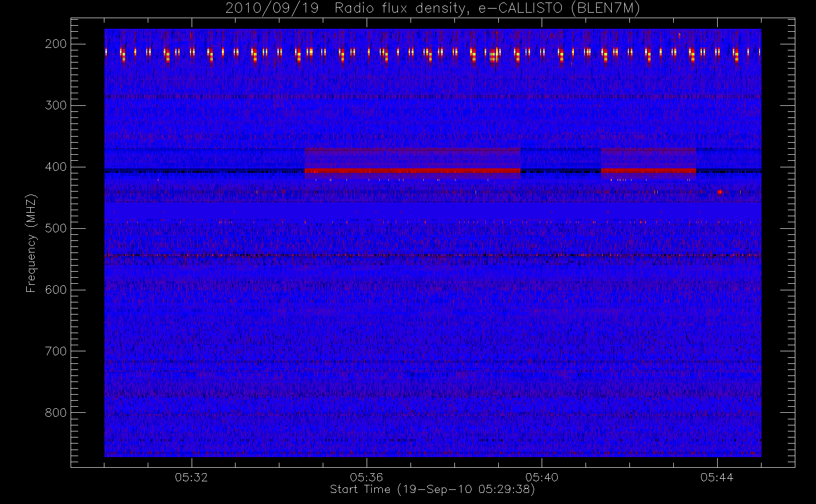Click the 400 frequency tick label

point(55,167)
